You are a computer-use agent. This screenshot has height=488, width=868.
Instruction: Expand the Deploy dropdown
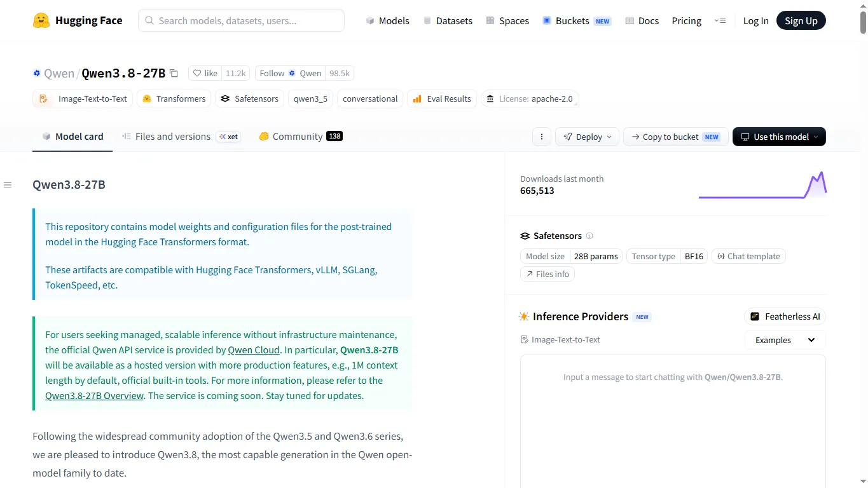pos(587,137)
